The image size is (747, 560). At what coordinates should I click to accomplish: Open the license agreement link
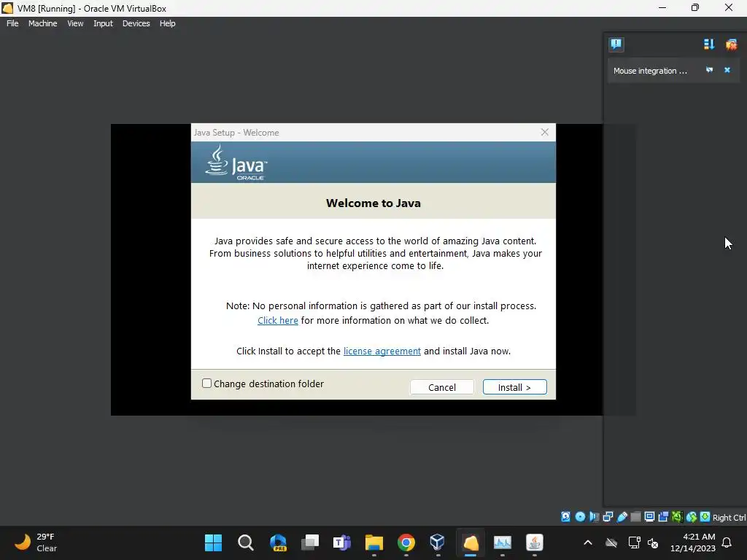[382, 351]
